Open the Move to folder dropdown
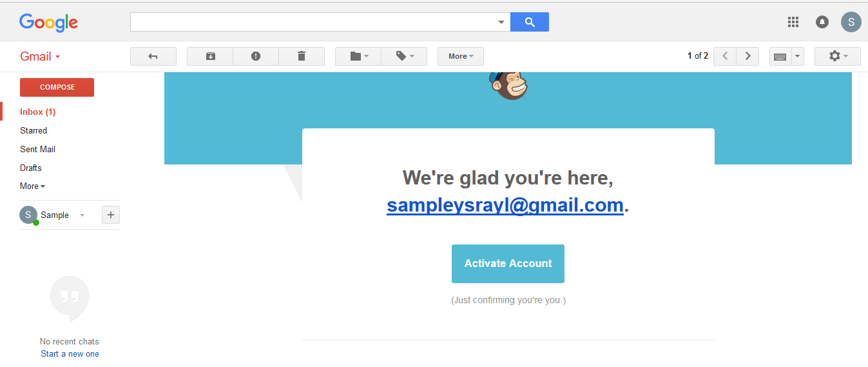The image size is (868, 367). [358, 56]
